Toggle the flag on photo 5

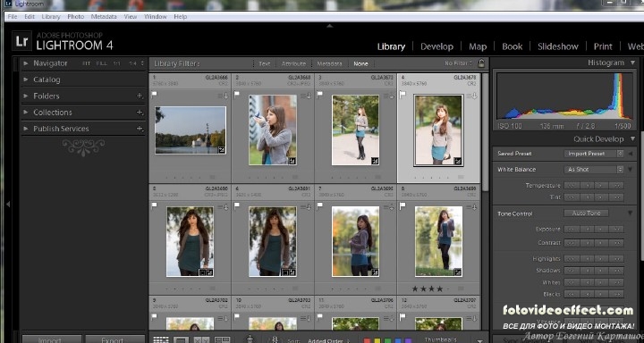[155, 206]
